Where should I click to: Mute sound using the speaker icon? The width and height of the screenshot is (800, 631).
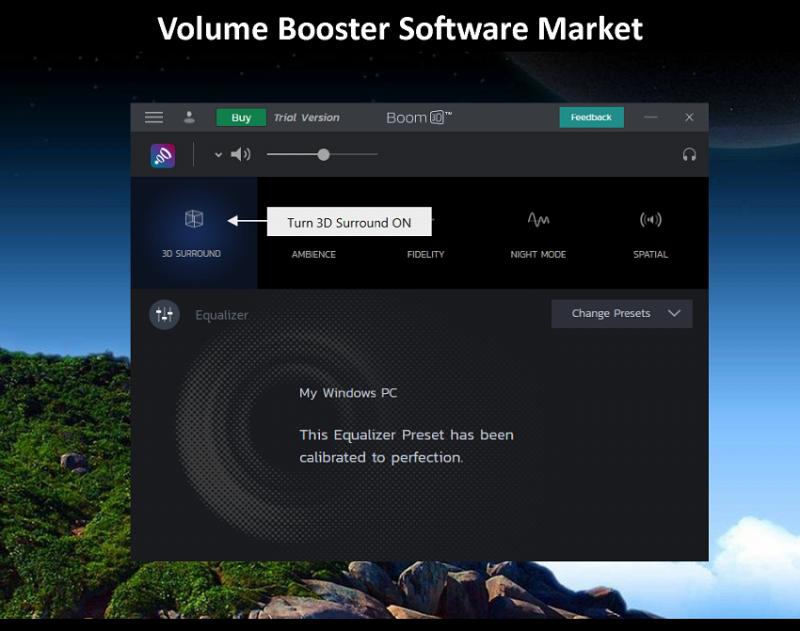click(240, 154)
